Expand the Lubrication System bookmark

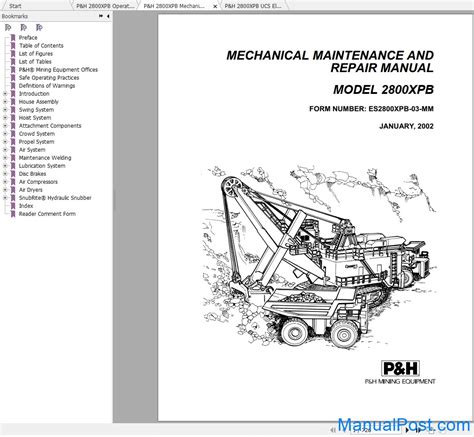click(5, 166)
